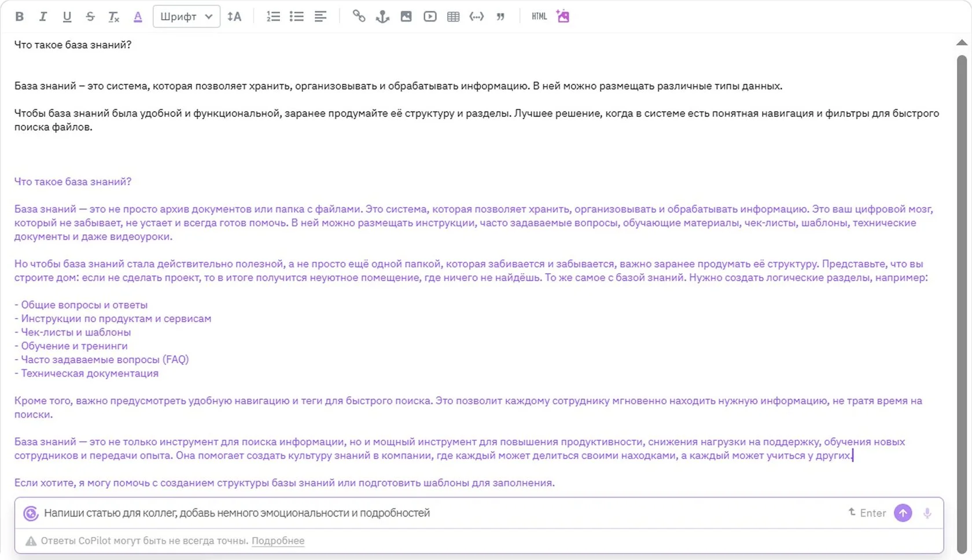Click the black heading 'Что такое база знаний?'
The image size is (972, 560).
(x=73, y=45)
